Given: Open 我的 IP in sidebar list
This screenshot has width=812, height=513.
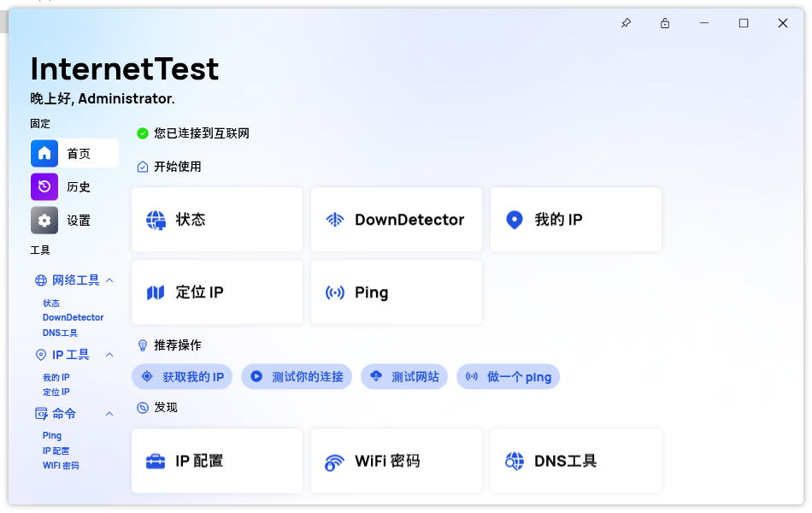Looking at the screenshot, I should point(56,378).
